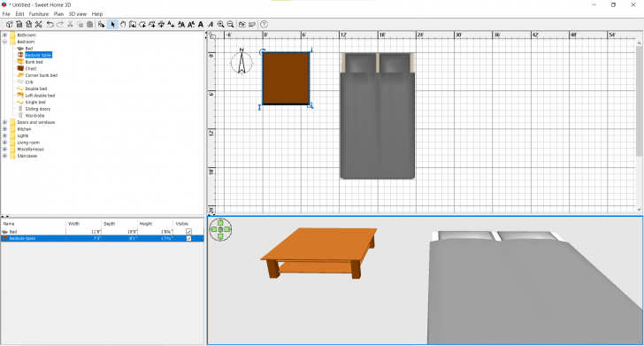Select Wardrobe in the catalog tree

34,115
